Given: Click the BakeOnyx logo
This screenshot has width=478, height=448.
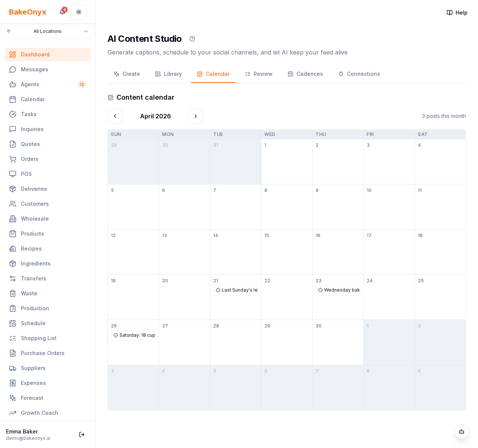Looking at the screenshot, I should (x=28, y=12).
